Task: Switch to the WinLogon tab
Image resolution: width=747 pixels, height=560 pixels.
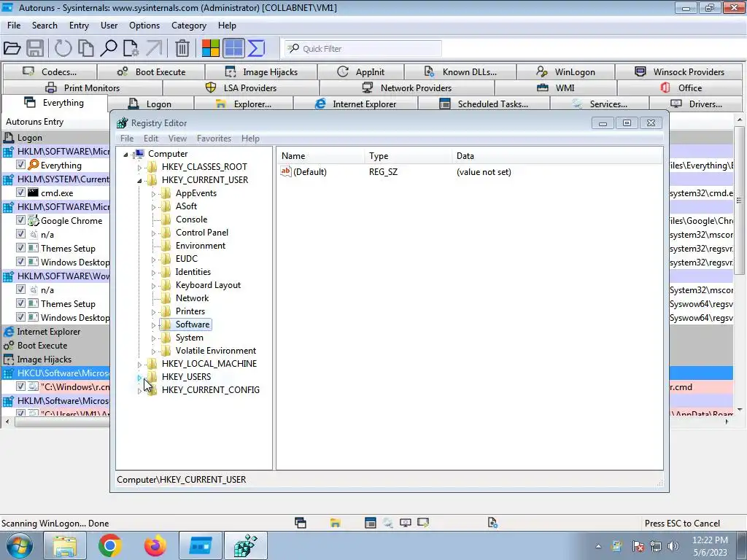Action: click(x=565, y=72)
